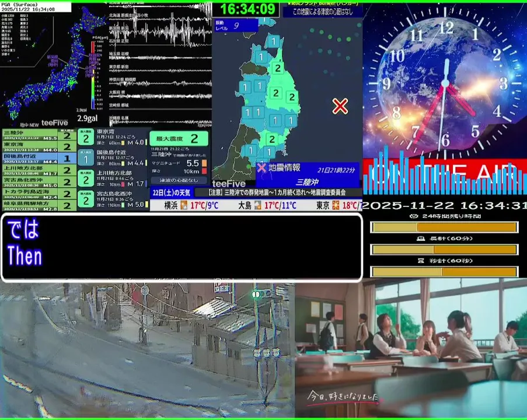Click the sunny weather icon next to 東京

pos(336,205)
